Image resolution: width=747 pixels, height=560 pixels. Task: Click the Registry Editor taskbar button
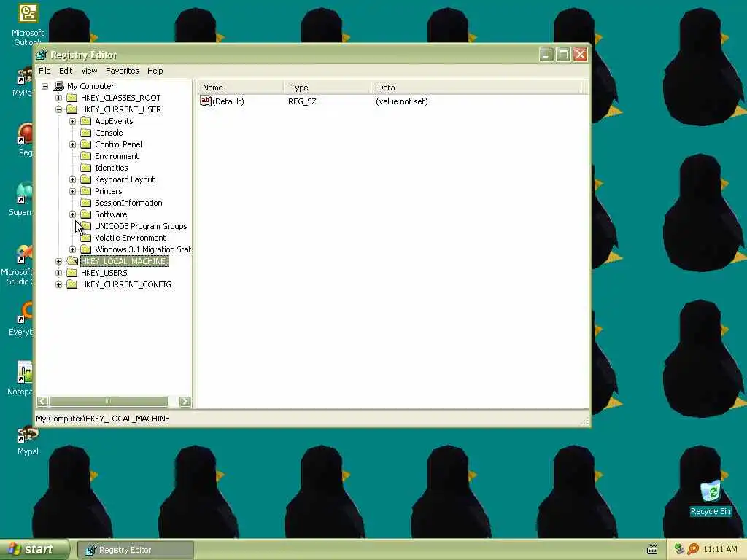(x=135, y=550)
